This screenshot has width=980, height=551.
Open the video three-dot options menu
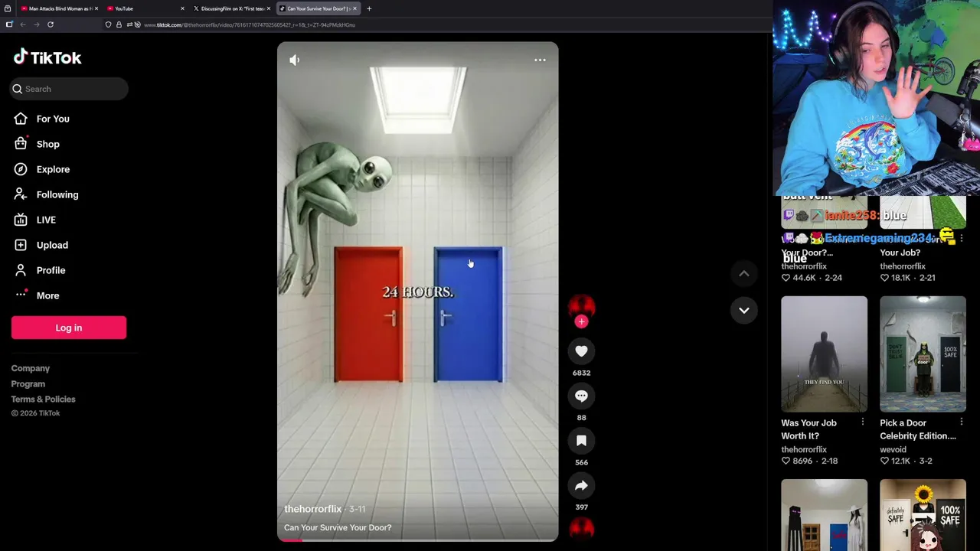540,60
